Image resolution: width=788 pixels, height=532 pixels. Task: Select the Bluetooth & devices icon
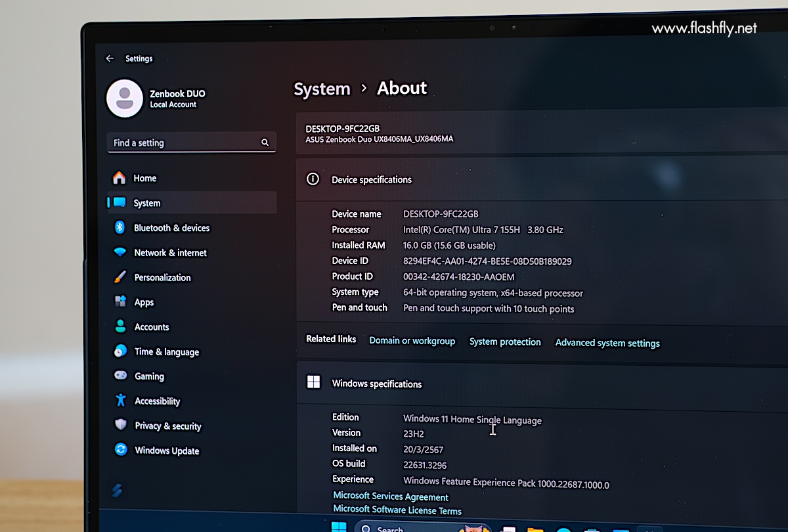tap(120, 227)
